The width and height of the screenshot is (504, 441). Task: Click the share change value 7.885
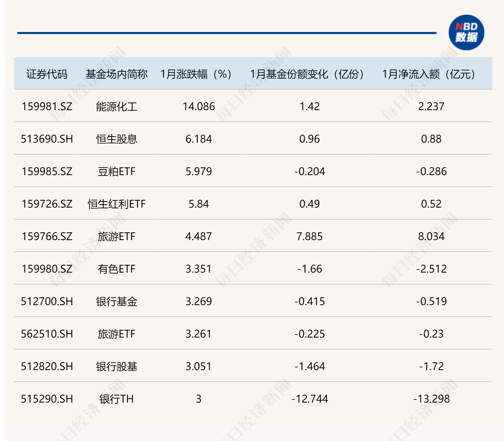310,236
